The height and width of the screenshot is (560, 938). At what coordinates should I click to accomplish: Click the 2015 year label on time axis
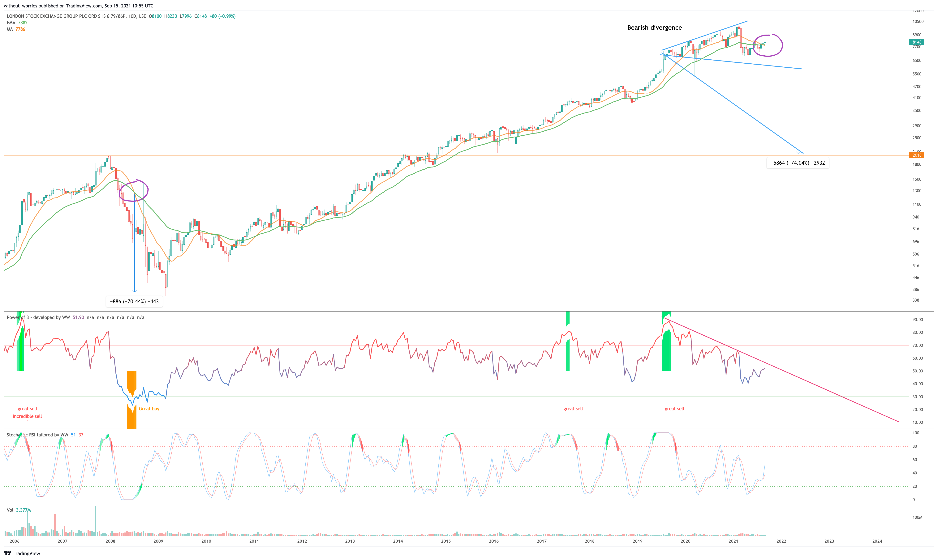click(x=445, y=541)
